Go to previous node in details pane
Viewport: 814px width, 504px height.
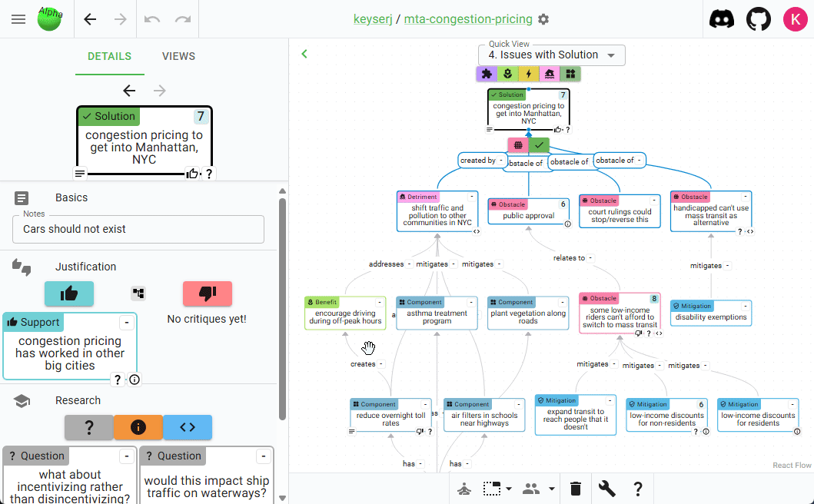(x=128, y=91)
